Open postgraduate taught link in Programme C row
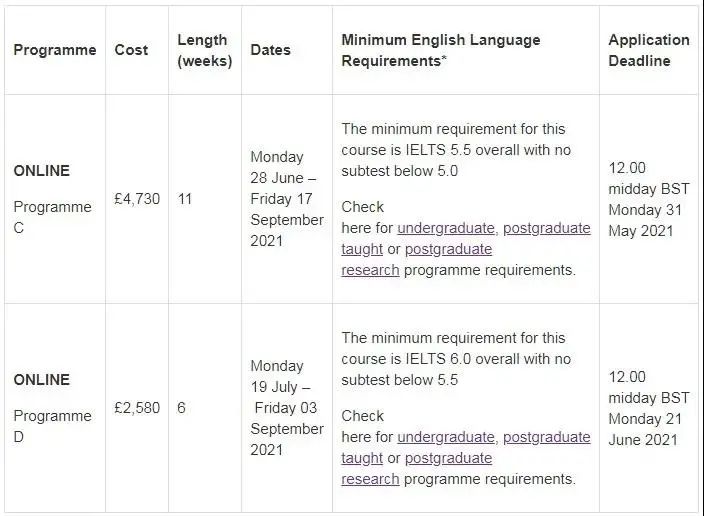The height and width of the screenshot is (516, 704). coord(546,228)
